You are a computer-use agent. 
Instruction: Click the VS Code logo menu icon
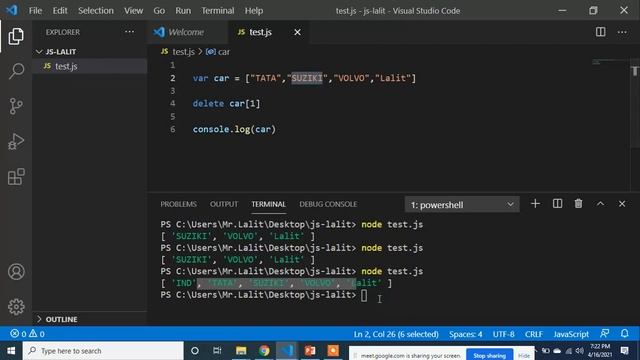pos(12,10)
